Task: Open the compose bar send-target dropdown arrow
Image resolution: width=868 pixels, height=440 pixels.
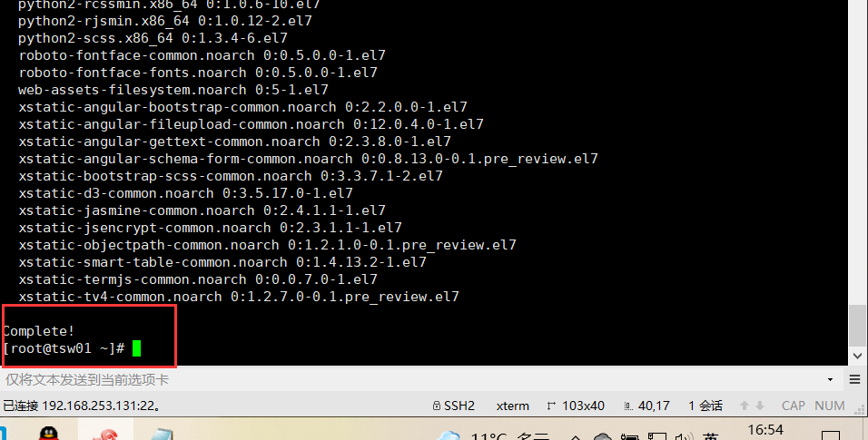Action: pos(830,380)
